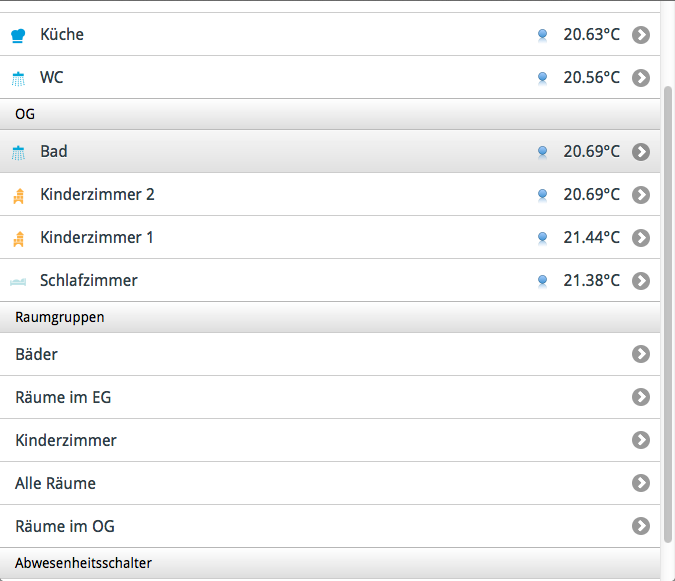The image size is (675, 581).
Task: Open the Kinderzimmer room group
Action: click(330, 440)
